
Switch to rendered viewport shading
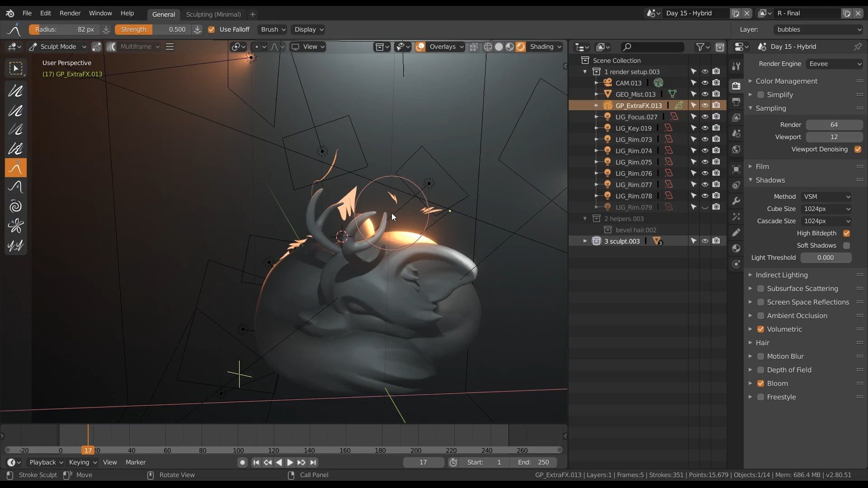pyautogui.click(x=520, y=47)
